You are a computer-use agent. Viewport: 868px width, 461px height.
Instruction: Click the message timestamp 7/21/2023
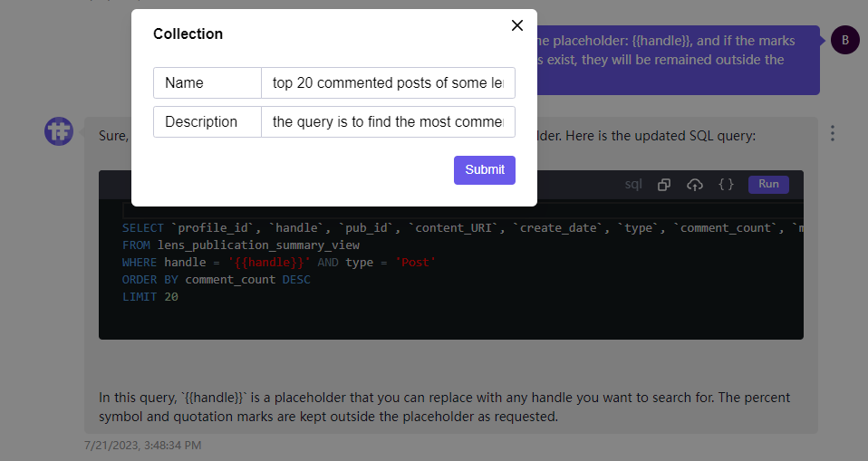pos(142,445)
